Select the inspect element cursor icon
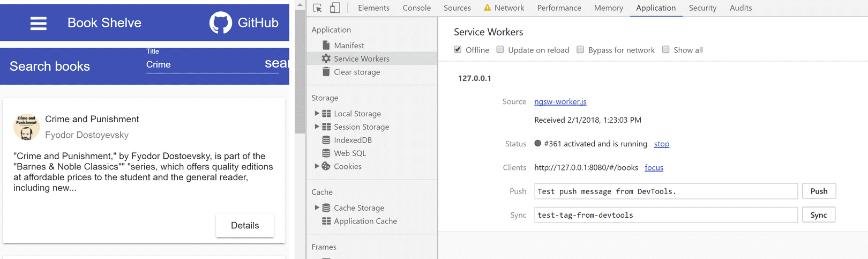Image resolution: width=868 pixels, height=259 pixels. click(317, 8)
